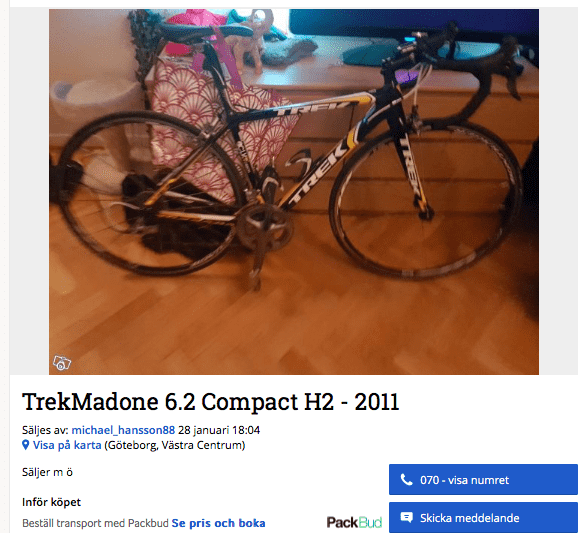Screen dimensions: 584x533
Task: Open seller profile michael_hansson88
Action: click(x=123, y=430)
